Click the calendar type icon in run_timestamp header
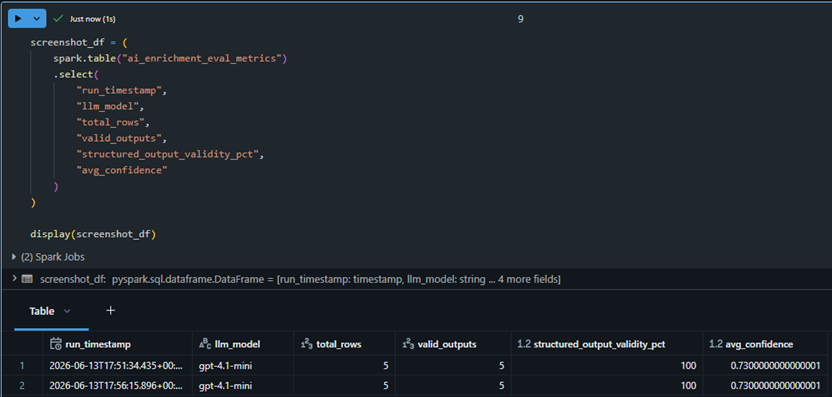The width and height of the screenshot is (832, 397). pyautogui.click(x=56, y=344)
